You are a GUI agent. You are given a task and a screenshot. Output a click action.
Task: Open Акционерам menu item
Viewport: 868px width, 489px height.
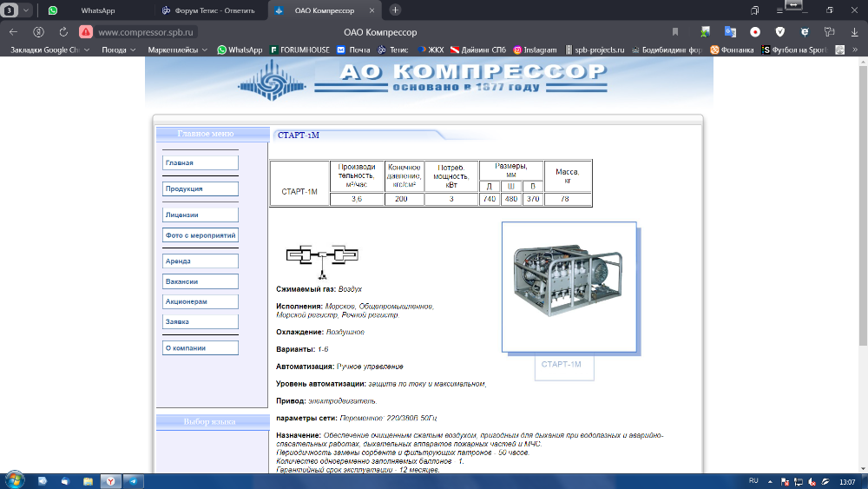point(201,301)
